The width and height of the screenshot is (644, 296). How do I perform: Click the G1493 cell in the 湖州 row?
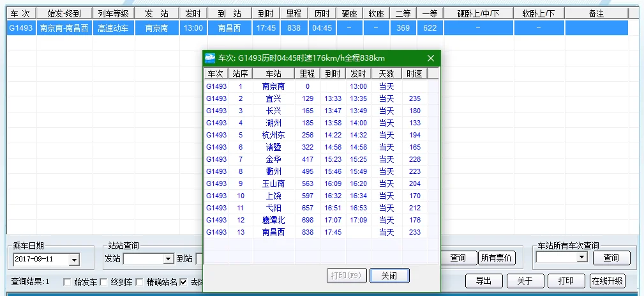point(216,123)
